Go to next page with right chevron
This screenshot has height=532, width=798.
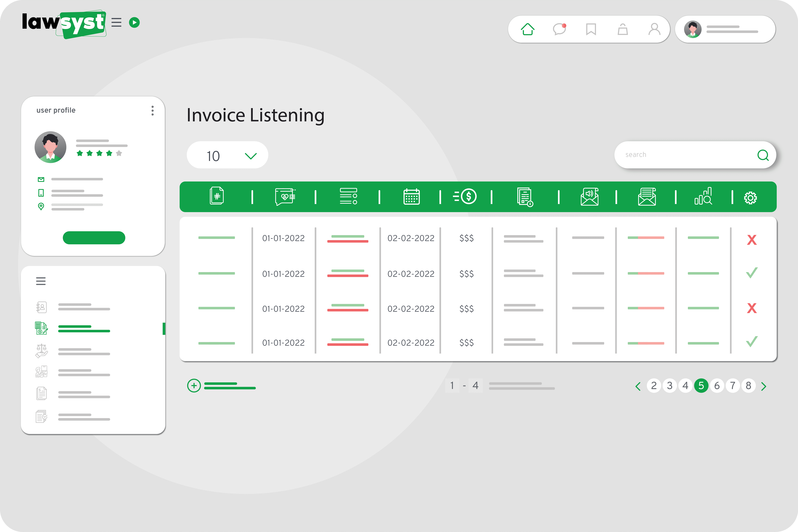764,386
